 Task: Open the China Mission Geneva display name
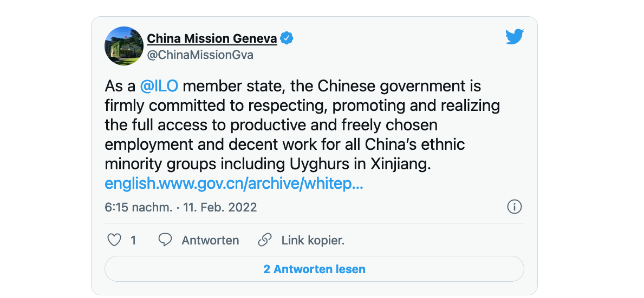[x=212, y=38]
